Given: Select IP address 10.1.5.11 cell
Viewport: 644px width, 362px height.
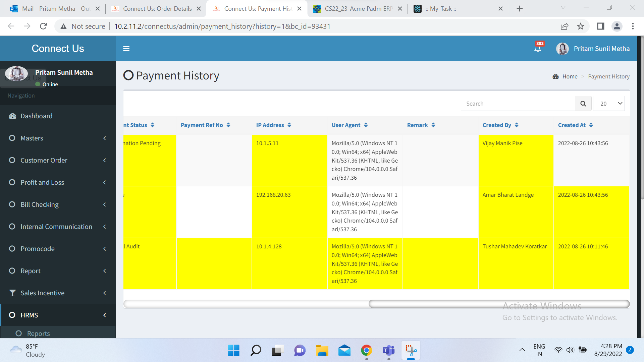Looking at the screenshot, I should [289, 161].
